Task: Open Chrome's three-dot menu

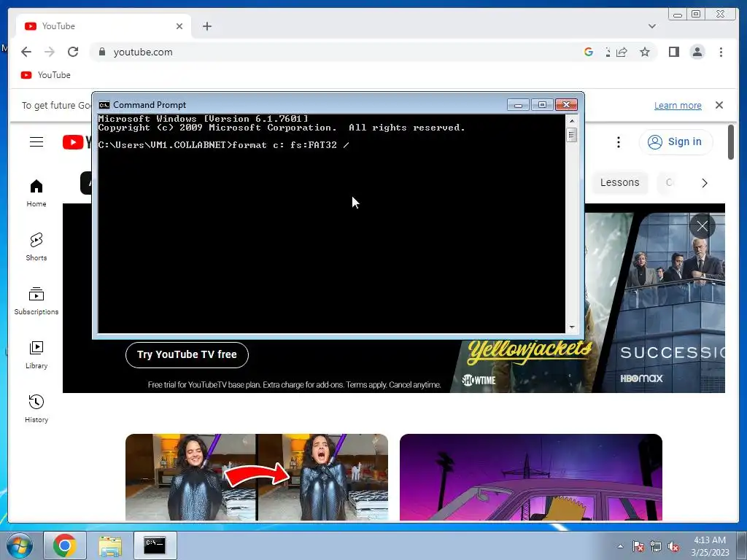Action: (721, 52)
